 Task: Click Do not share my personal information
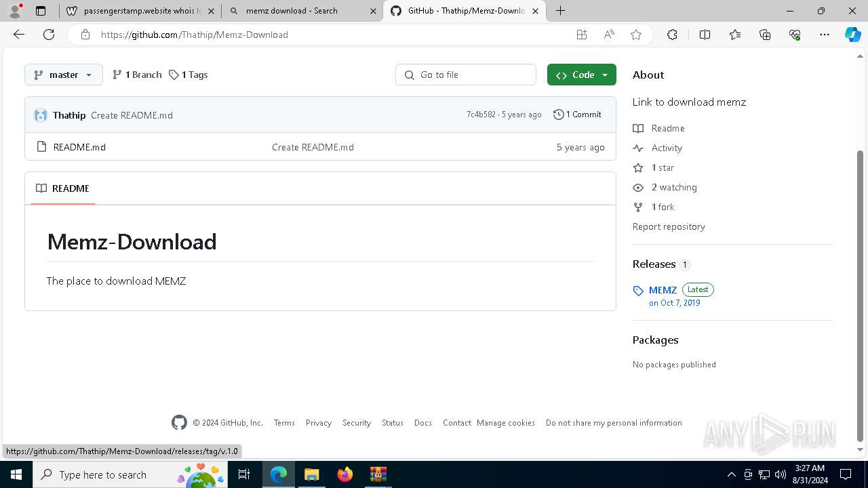614,423
